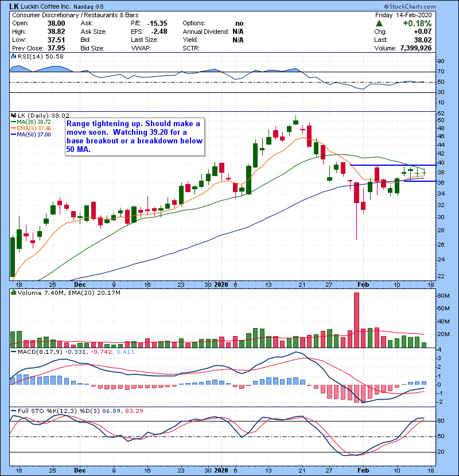Click the MACD histogram value 0.411
The height and width of the screenshot is (476, 459).
(126, 352)
